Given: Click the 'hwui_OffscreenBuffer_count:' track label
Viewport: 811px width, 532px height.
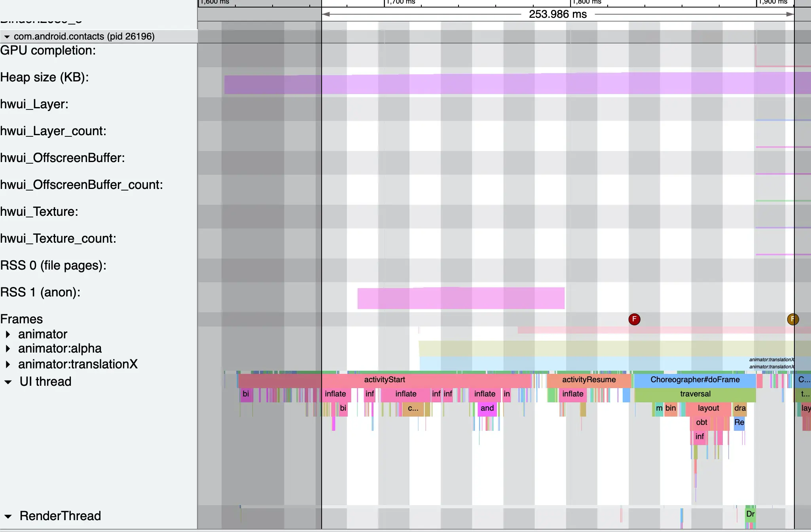Looking at the screenshot, I should click(81, 185).
